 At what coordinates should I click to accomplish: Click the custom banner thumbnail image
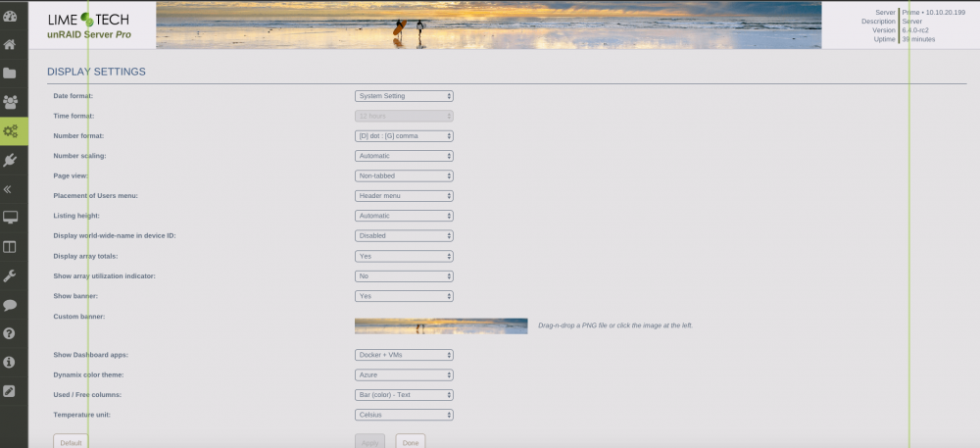click(x=441, y=326)
